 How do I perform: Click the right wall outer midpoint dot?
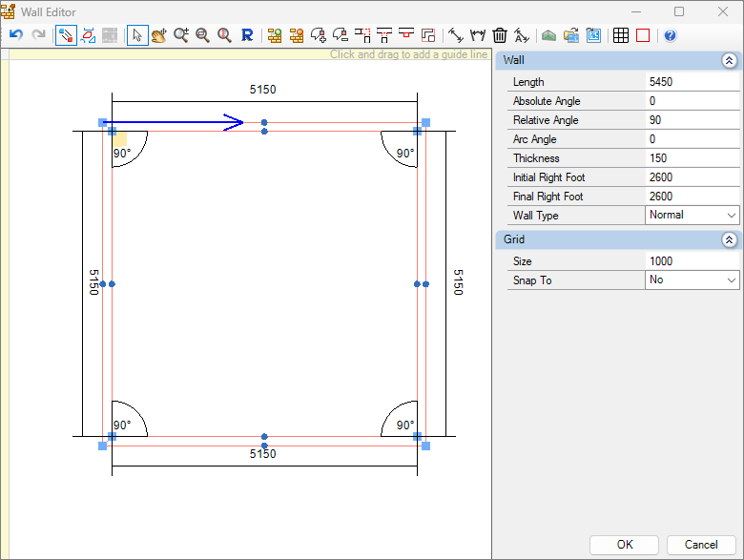425,283
